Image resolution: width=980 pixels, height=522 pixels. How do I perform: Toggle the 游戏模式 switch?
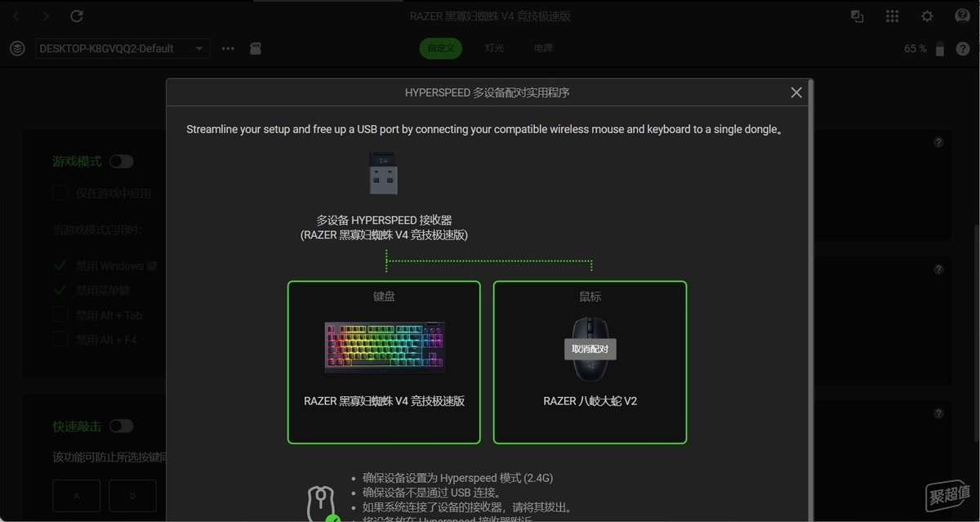(121, 162)
